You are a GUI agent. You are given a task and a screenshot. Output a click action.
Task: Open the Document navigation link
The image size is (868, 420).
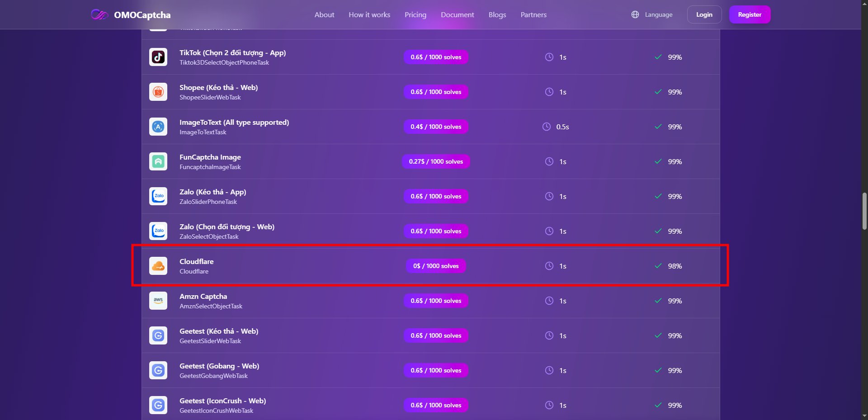(457, 14)
